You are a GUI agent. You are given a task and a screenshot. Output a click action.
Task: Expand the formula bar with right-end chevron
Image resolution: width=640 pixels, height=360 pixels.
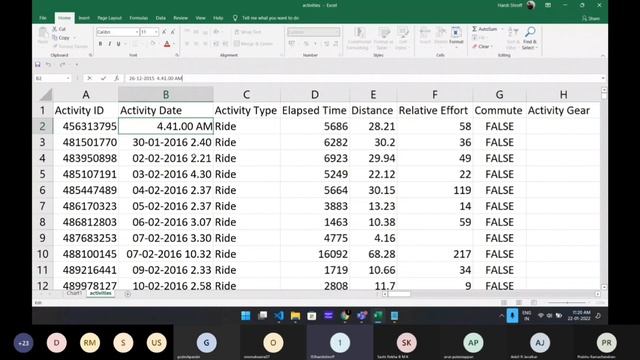603,78
